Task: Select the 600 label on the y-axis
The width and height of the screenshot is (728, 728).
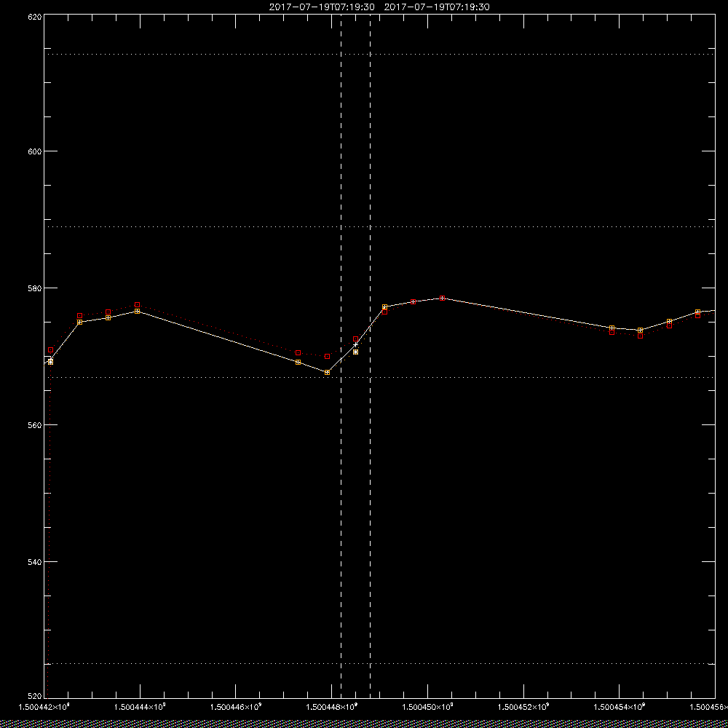Action: tap(35, 151)
